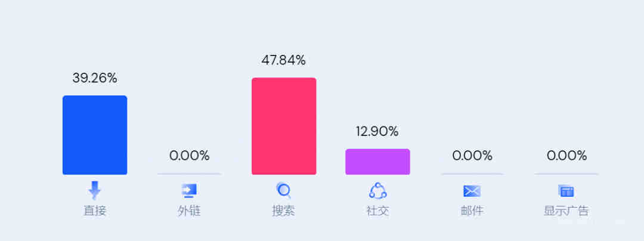Click the 47.84% value above pink bar
The image size is (644, 241).
click(283, 60)
